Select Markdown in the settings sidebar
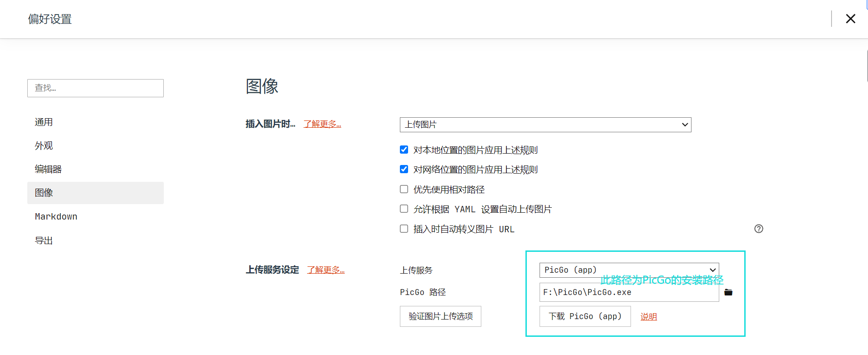Viewport: 868px width, 355px height. pos(96,216)
